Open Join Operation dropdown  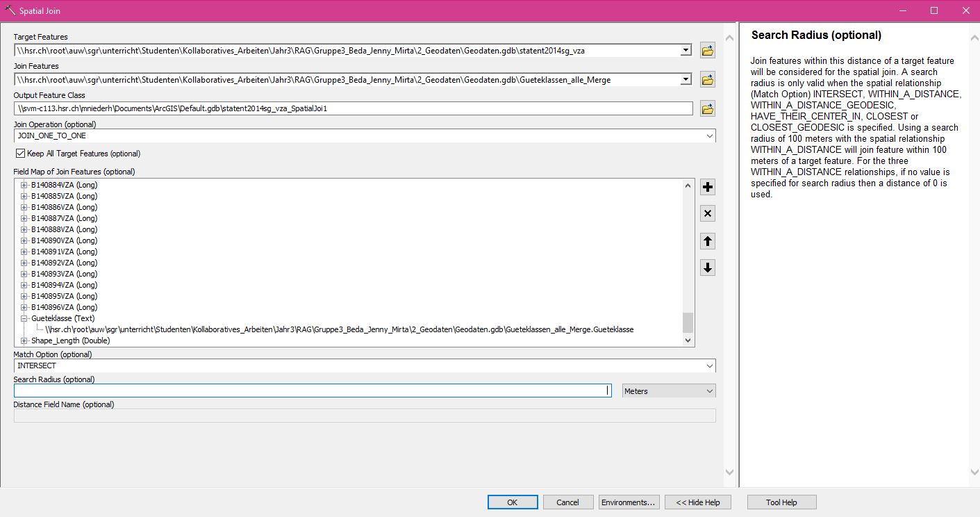coord(709,136)
